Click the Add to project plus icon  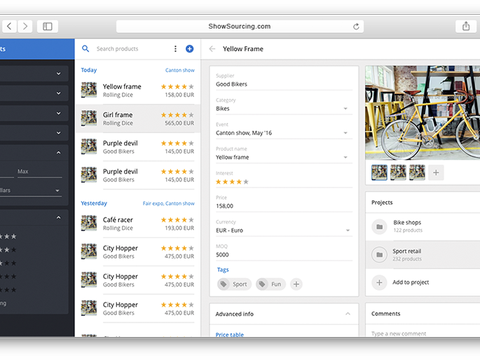tap(379, 283)
